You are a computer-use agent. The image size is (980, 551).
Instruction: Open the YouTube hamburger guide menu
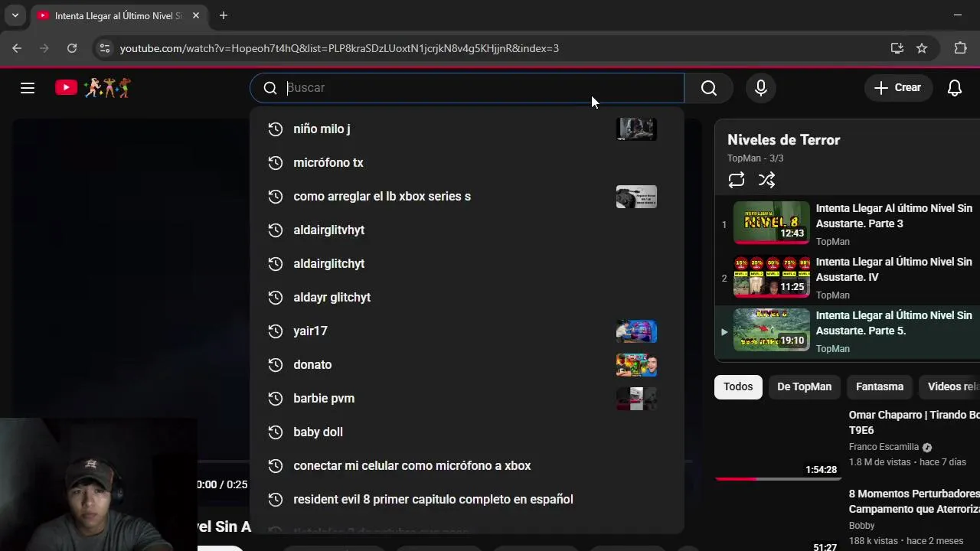[x=28, y=88]
